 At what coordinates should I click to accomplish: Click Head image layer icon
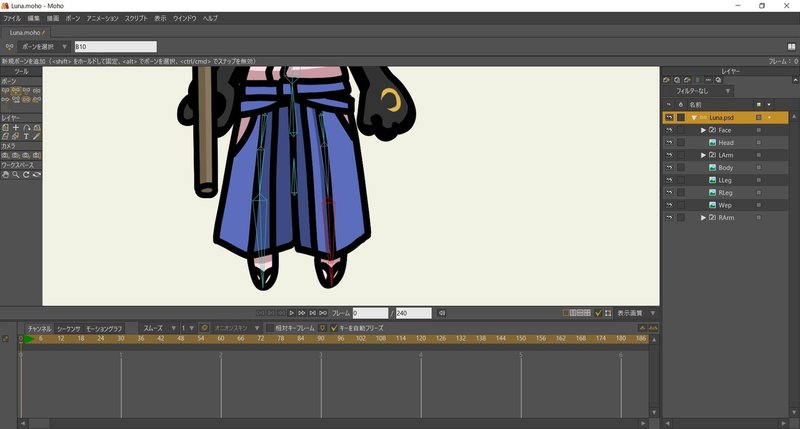[x=712, y=143]
